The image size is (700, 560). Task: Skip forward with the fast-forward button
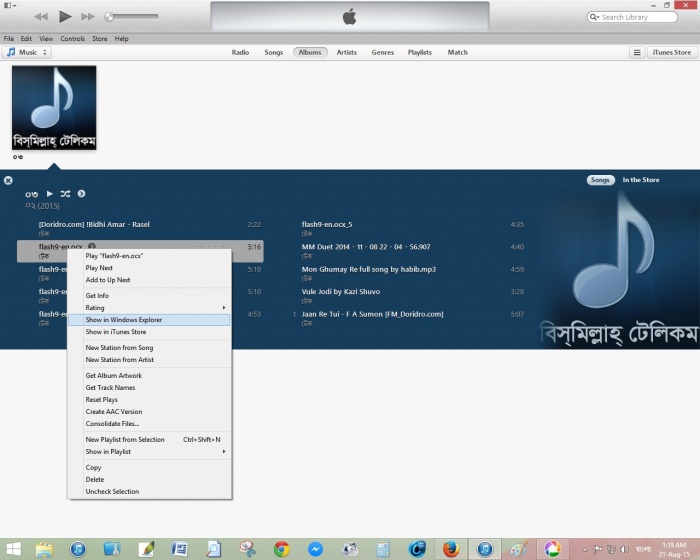88,17
